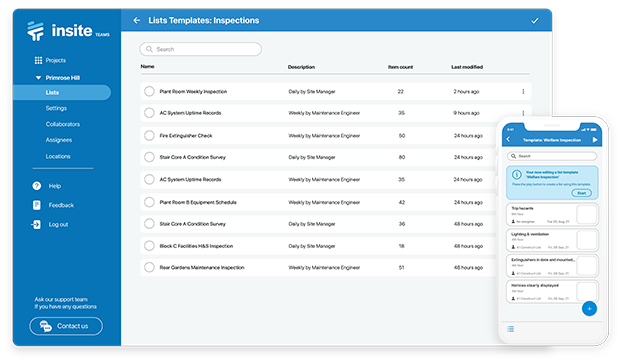The image size is (624, 362).
Task: Open the Feedback link in the sidebar
Action: [61, 205]
